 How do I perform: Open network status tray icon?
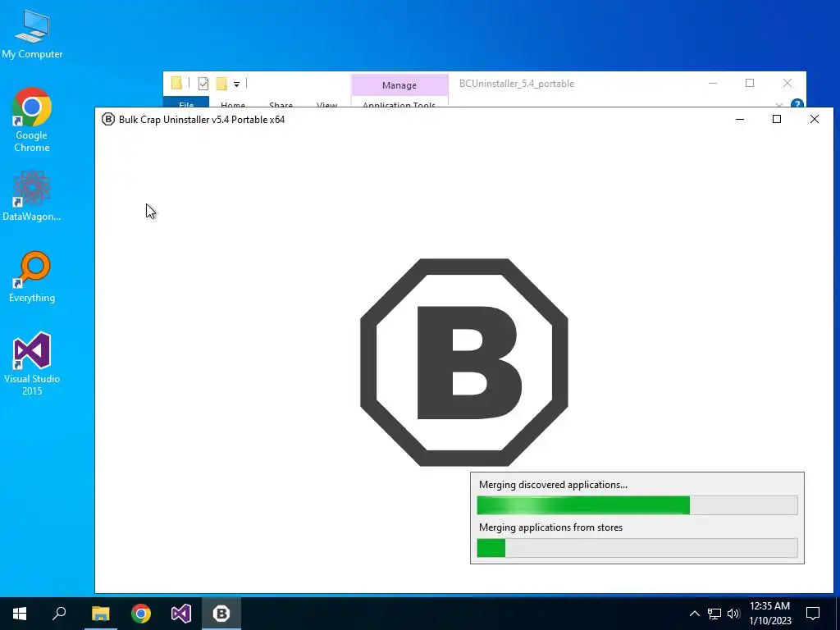[714, 614]
